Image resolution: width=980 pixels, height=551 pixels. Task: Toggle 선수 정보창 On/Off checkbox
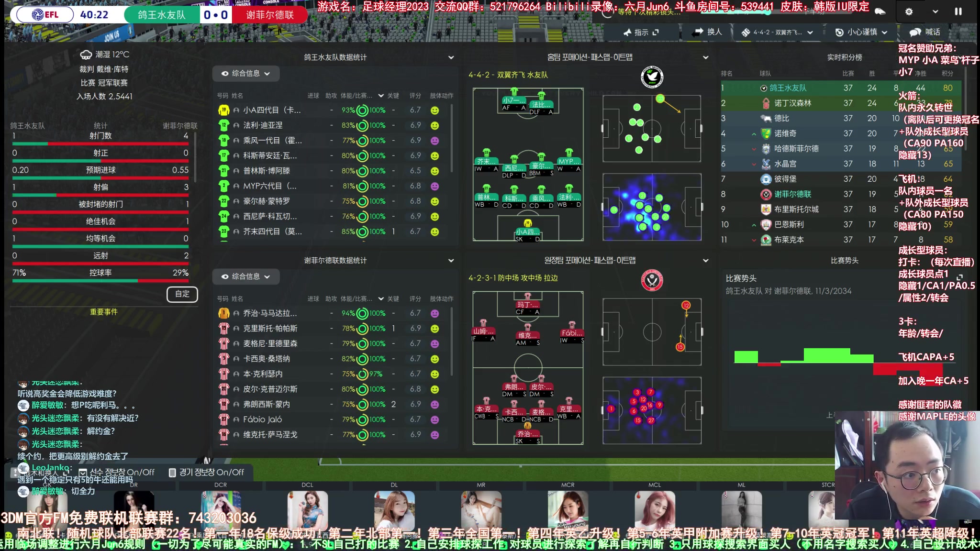pos(83,473)
